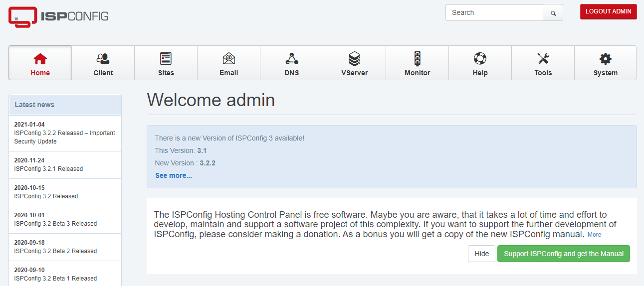644x286 pixels.
Task: Open the DNS network icon
Action: (291, 59)
